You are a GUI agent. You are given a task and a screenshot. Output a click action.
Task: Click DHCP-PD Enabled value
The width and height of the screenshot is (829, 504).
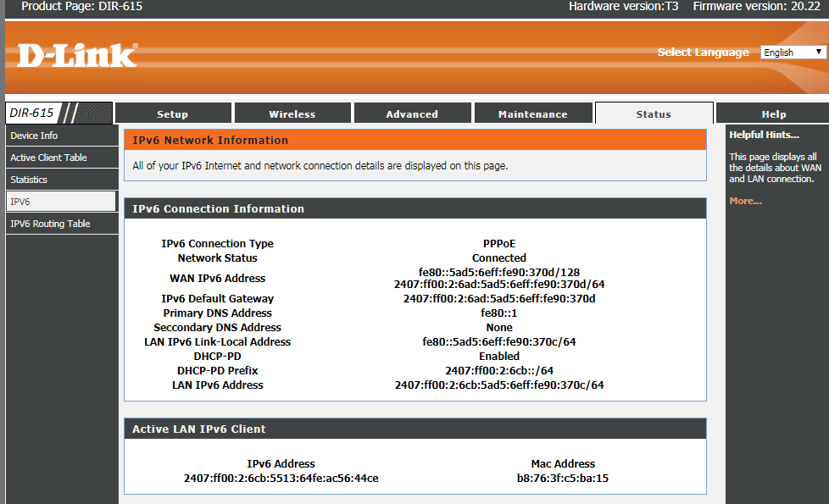(x=499, y=356)
